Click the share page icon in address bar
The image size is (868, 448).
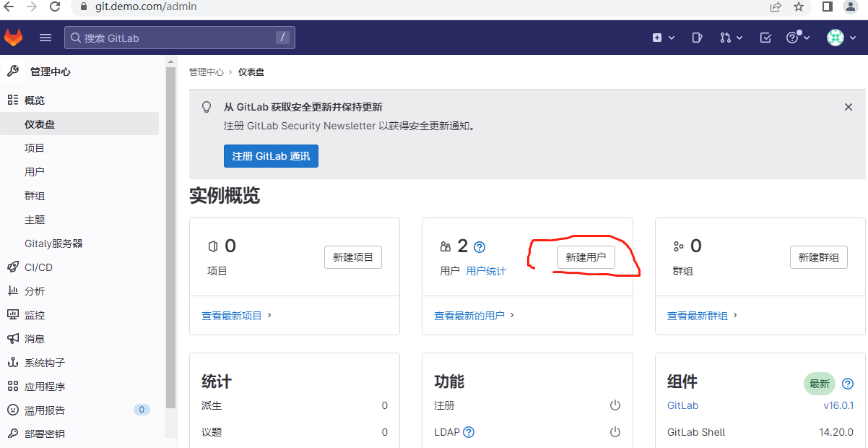click(776, 7)
